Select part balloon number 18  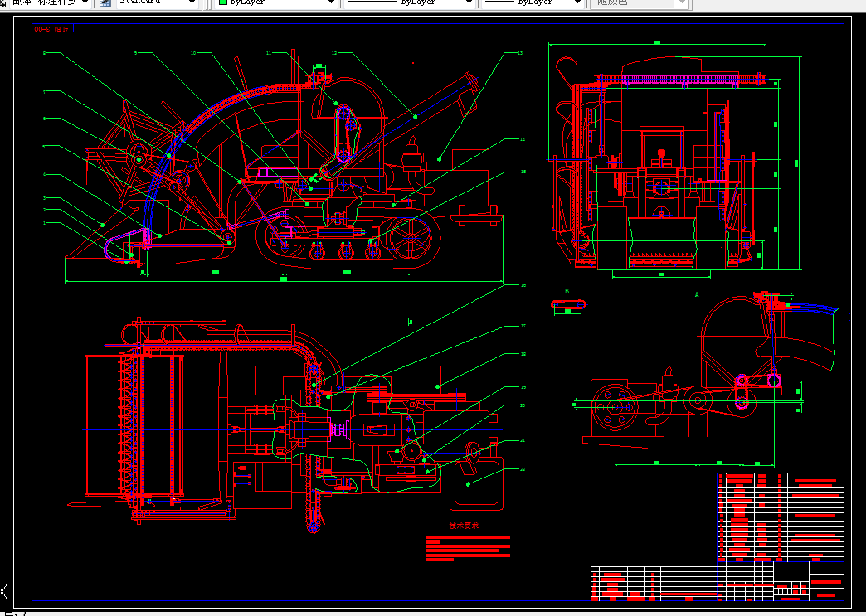point(523,354)
